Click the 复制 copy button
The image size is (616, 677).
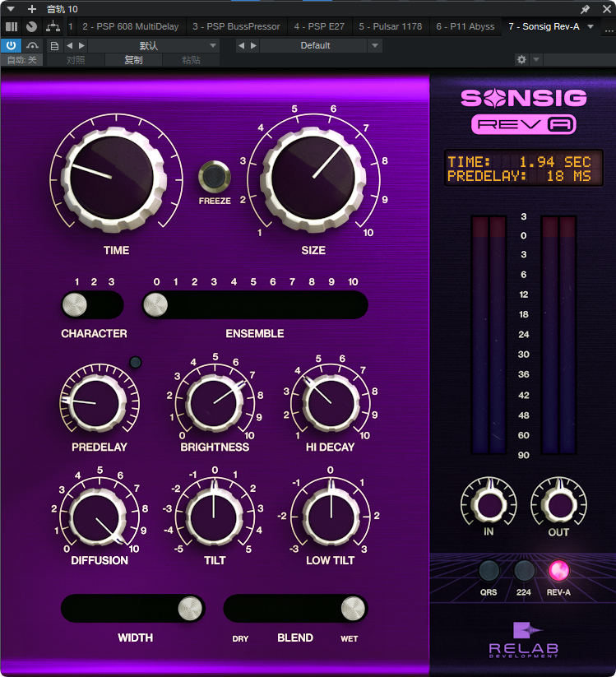click(133, 60)
